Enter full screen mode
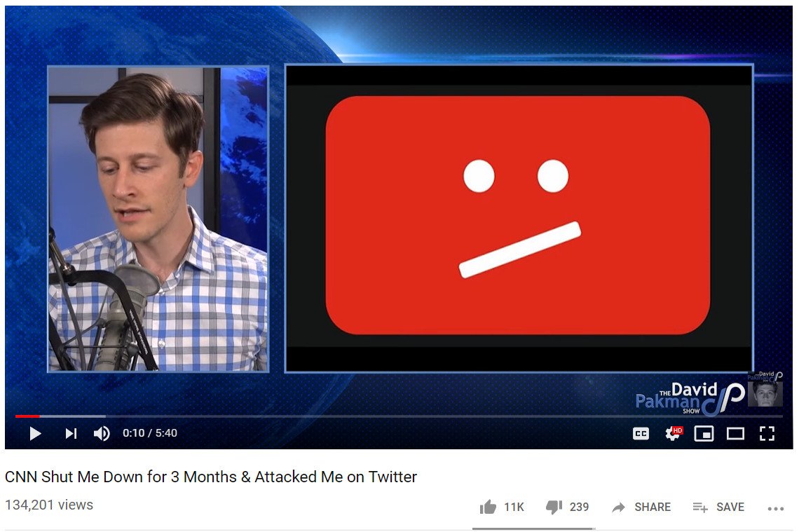The image size is (799, 532). click(x=767, y=434)
